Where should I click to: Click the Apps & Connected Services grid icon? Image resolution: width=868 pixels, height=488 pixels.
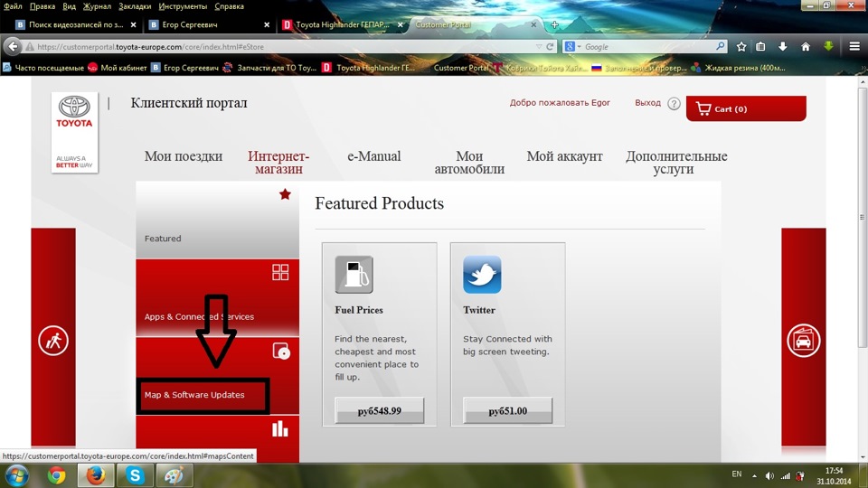[280, 272]
